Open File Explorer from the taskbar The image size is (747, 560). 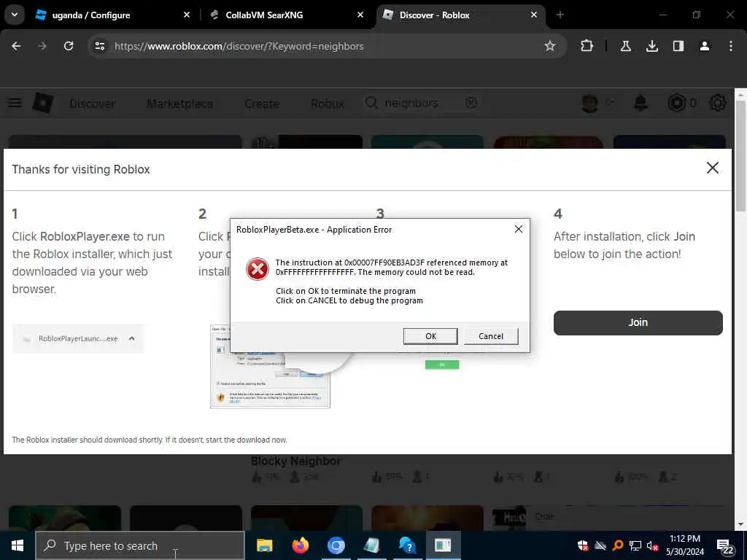click(x=264, y=545)
